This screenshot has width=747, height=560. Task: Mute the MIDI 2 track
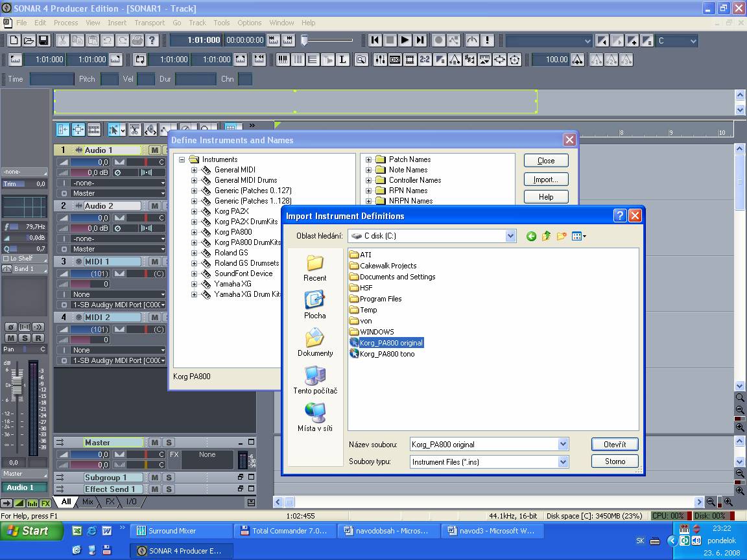[154, 318]
